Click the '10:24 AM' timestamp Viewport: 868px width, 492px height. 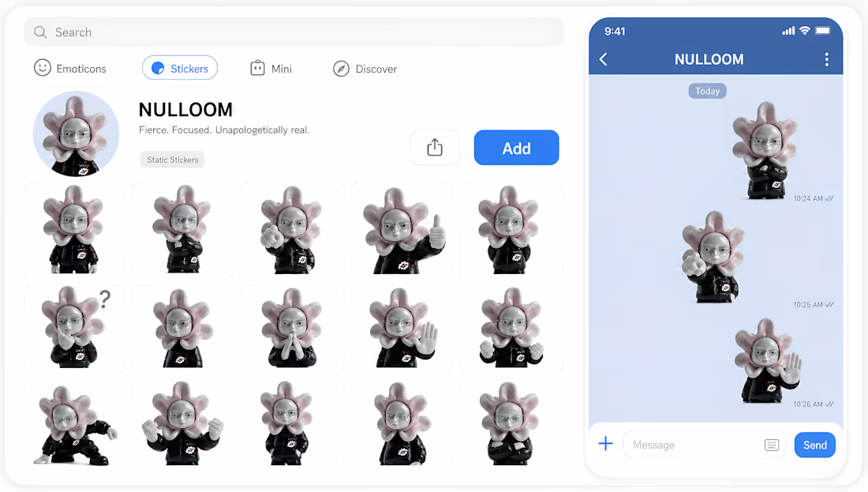808,198
